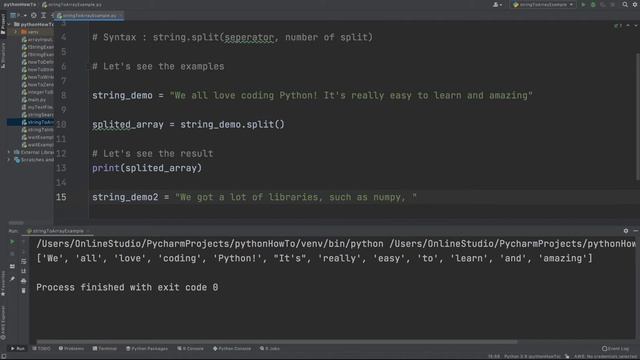Rerun the script with the Run panel green play icon

pyautogui.click(x=12, y=242)
